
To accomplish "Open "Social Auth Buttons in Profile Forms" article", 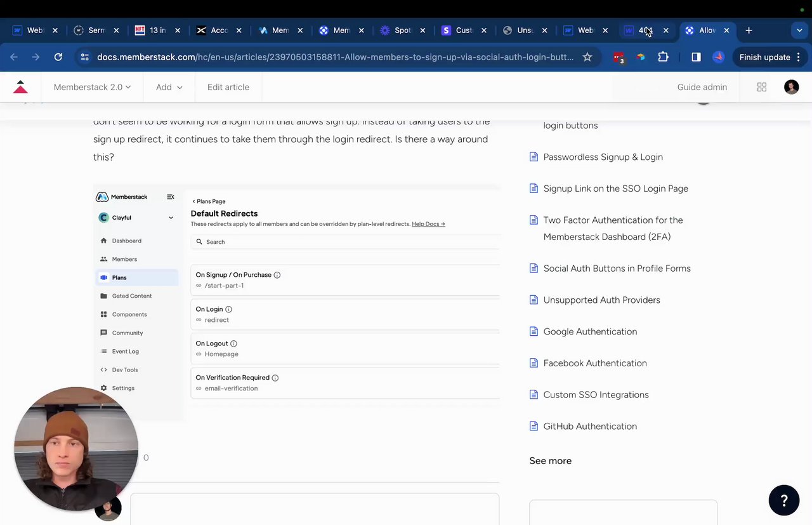I will [617, 269].
